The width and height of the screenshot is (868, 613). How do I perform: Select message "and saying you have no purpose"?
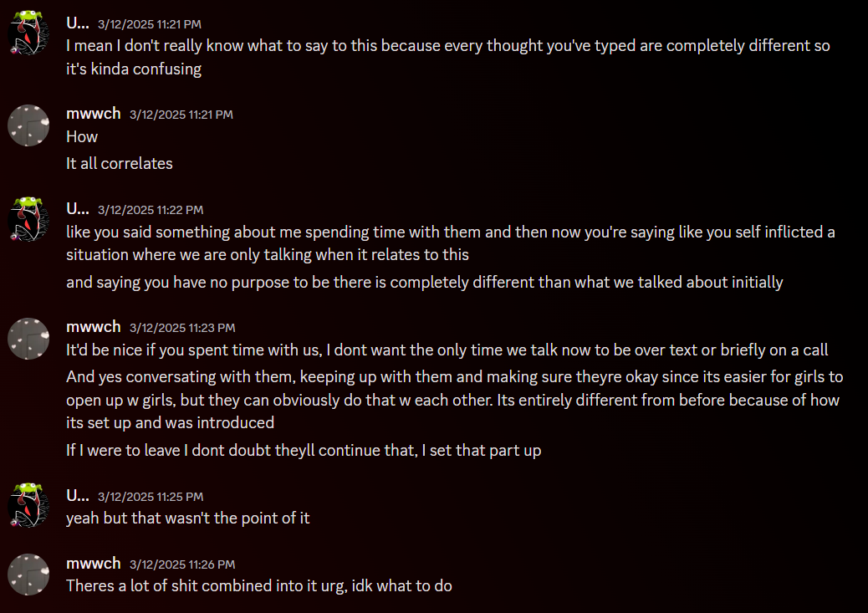[x=425, y=283]
